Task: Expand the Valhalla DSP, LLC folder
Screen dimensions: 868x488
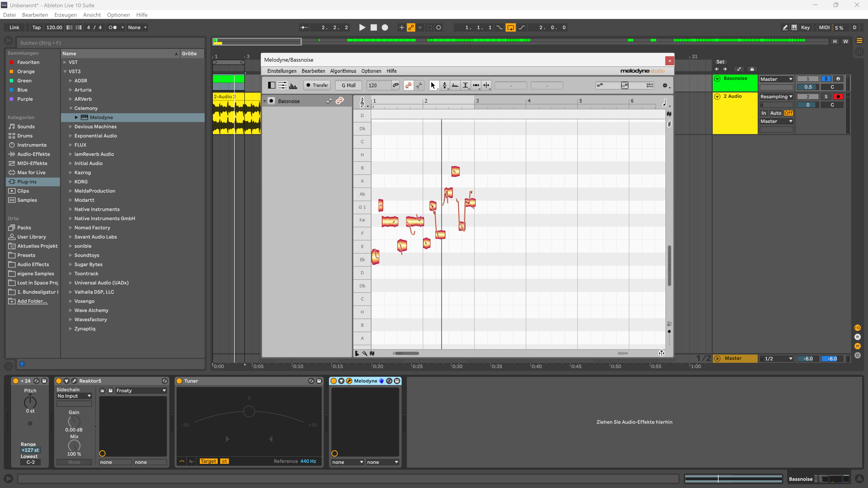Action: point(71,292)
